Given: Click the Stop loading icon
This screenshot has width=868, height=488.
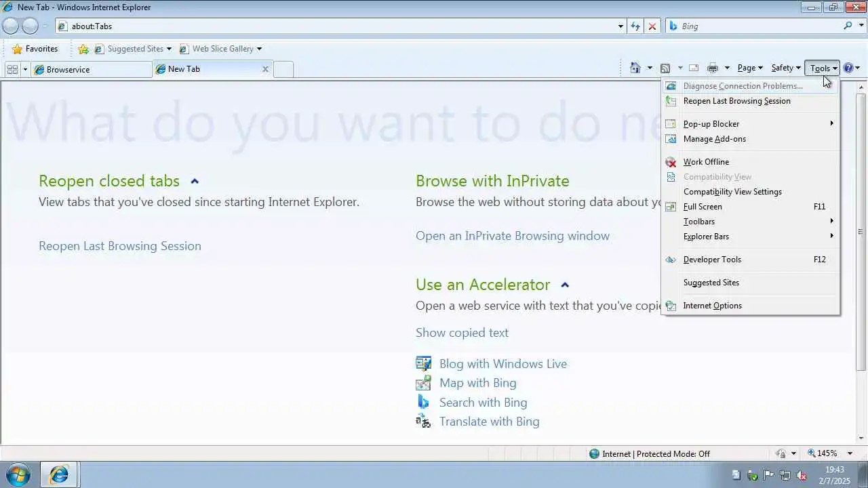Looking at the screenshot, I should click(x=652, y=26).
